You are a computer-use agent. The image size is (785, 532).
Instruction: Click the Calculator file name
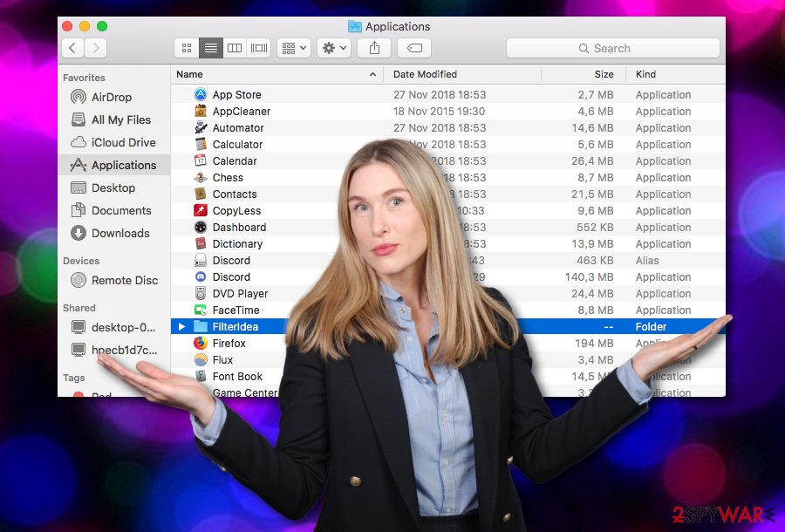(237, 144)
